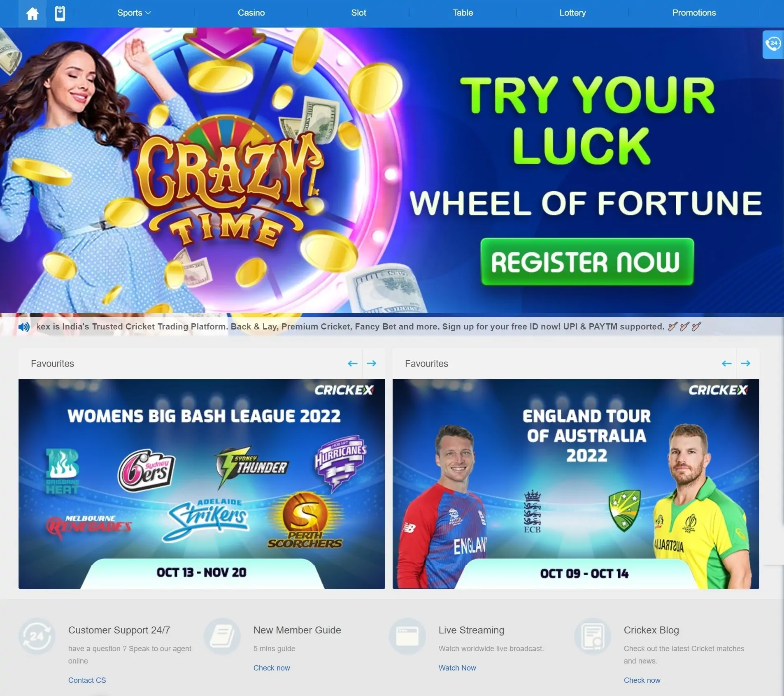The height and width of the screenshot is (696, 784).
Task: Show next item in left Favourites carousel
Action: coord(372,363)
